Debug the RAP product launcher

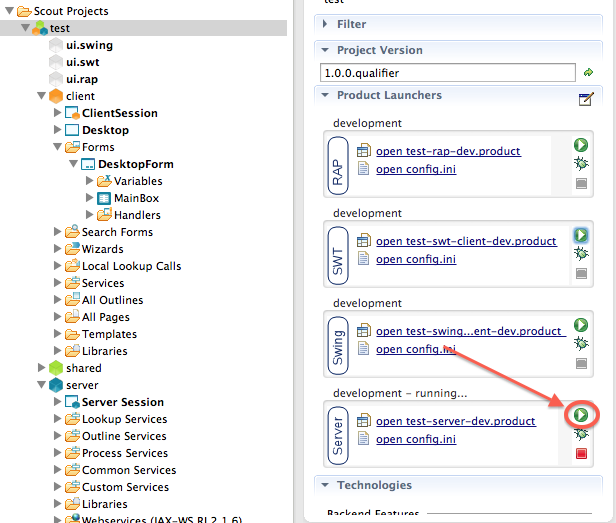(580, 164)
